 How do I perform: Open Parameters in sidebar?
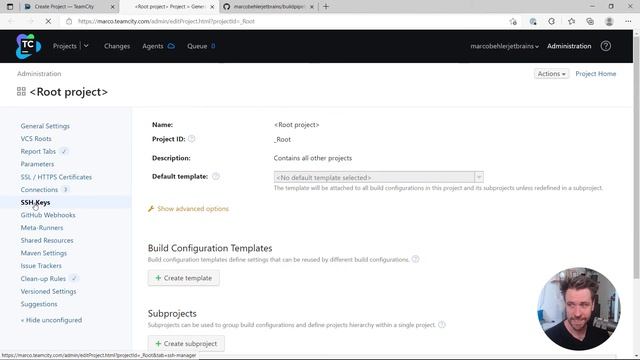point(37,164)
